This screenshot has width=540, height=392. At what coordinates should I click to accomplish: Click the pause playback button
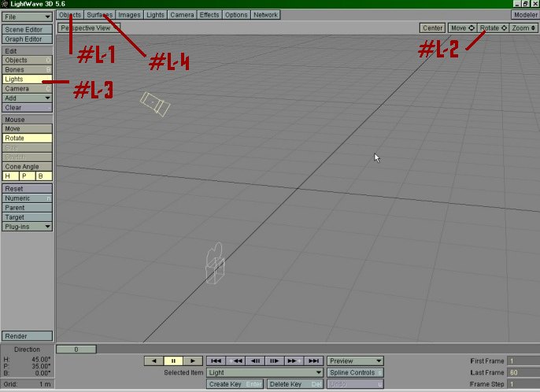[x=173, y=361]
